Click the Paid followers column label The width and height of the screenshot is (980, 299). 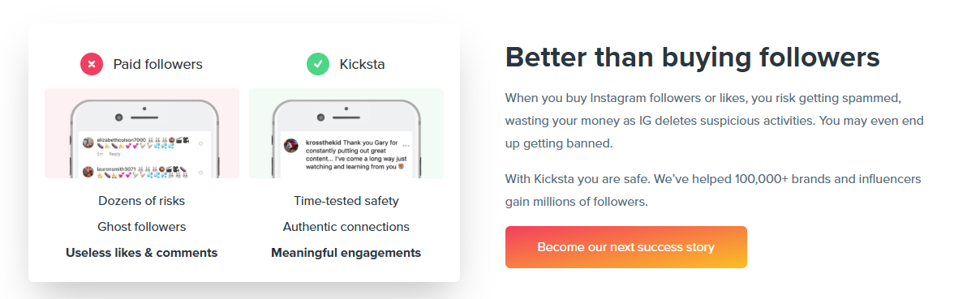[x=157, y=64]
